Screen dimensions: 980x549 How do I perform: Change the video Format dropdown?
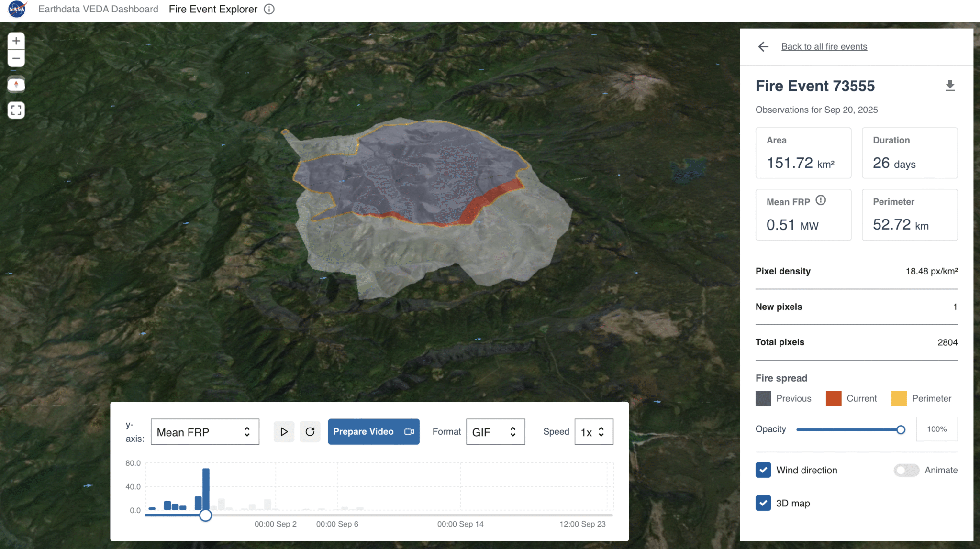[x=495, y=431]
